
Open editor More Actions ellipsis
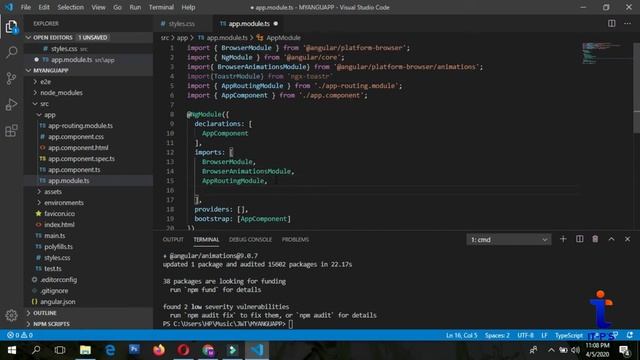click(627, 24)
